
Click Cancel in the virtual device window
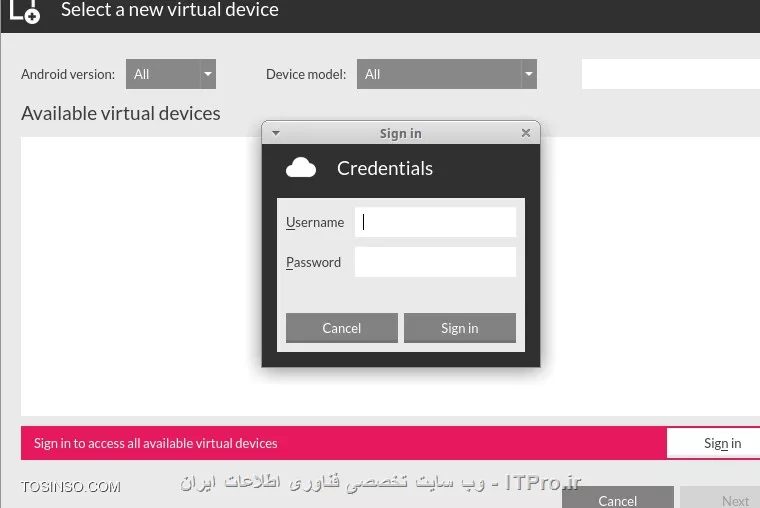618,498
